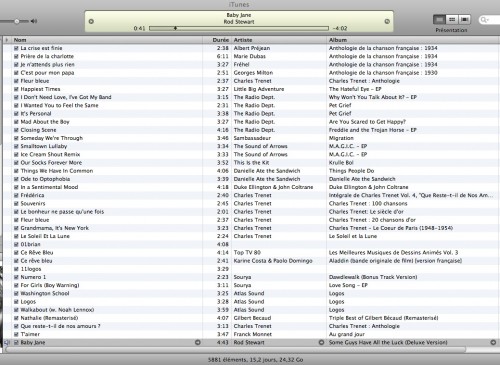This screenshot has width=500, height=365.
Task: Select I Don't Need Love, I've Got My Band
Action: [66, 97]
